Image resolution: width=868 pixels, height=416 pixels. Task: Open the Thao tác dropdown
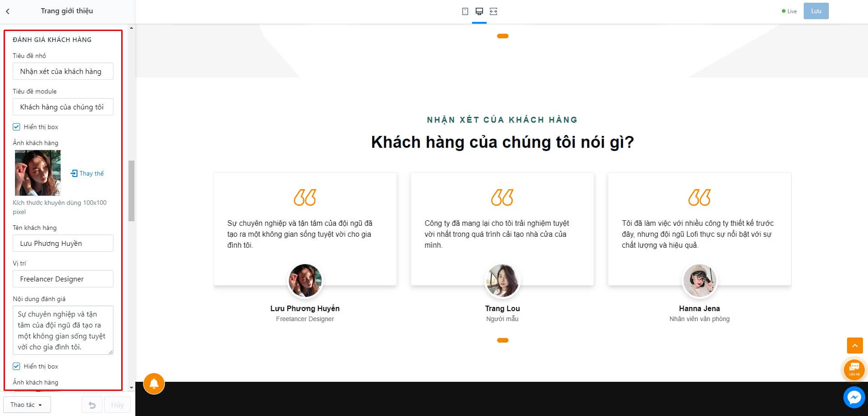[27, 405]
